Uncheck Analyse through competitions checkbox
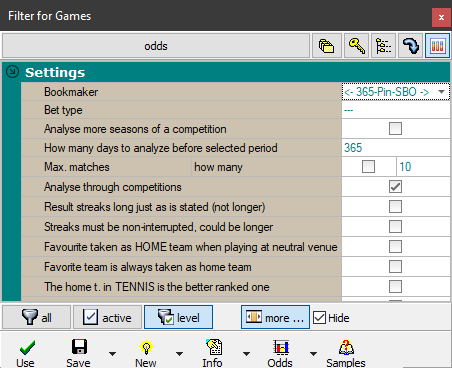 (x=395, y=187)
